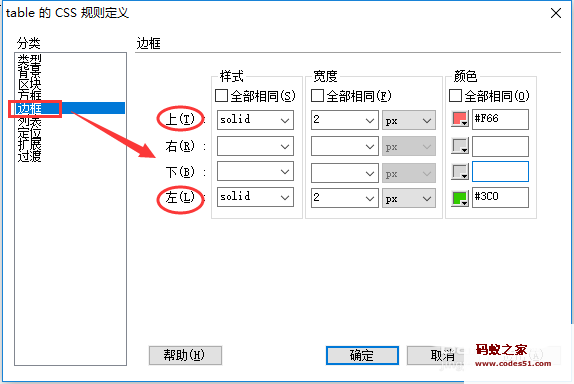Click the 帮助(H) help button

pos(185,355)
